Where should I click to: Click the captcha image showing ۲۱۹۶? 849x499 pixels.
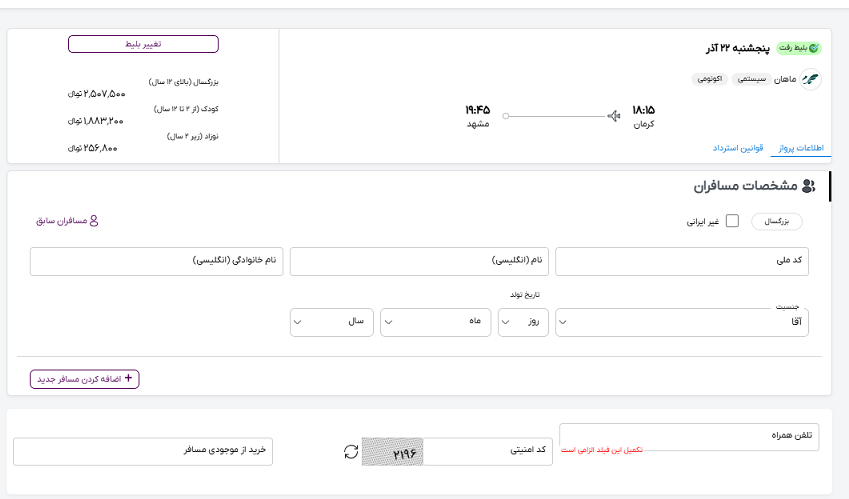coord(393,452)
